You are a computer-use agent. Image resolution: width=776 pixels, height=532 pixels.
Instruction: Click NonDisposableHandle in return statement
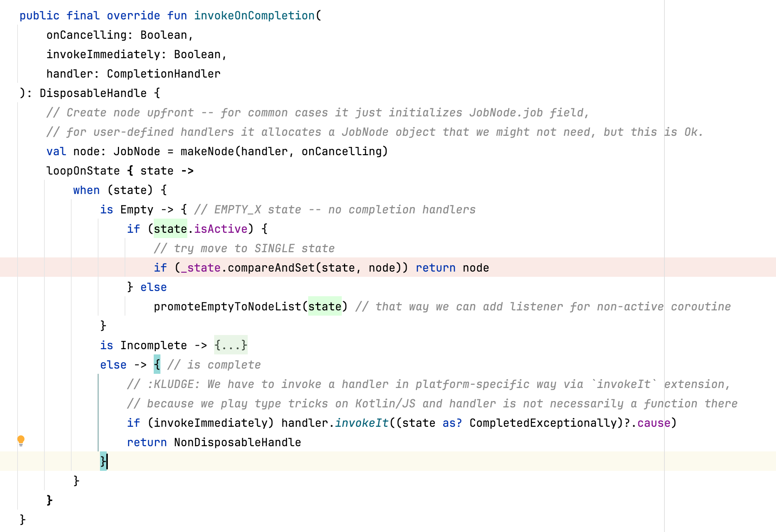tap(237, 442)
